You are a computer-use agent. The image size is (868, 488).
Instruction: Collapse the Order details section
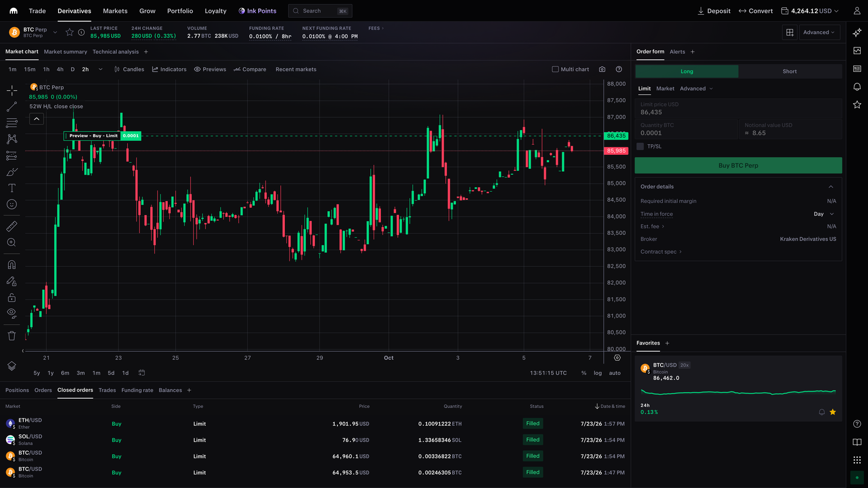831,186
